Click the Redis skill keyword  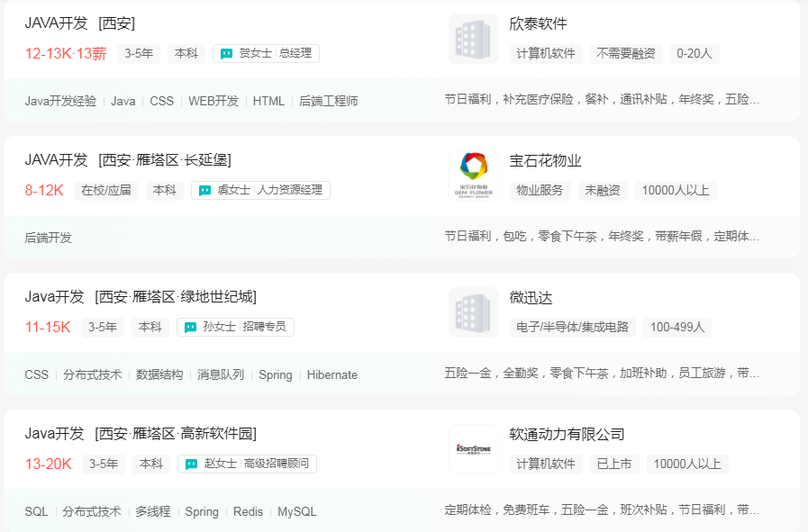(249, 512)
